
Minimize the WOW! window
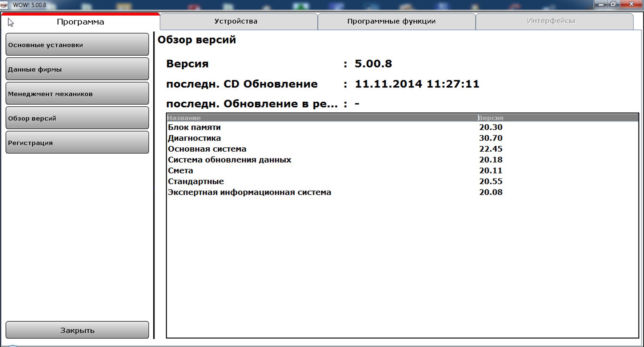point(601,4)
